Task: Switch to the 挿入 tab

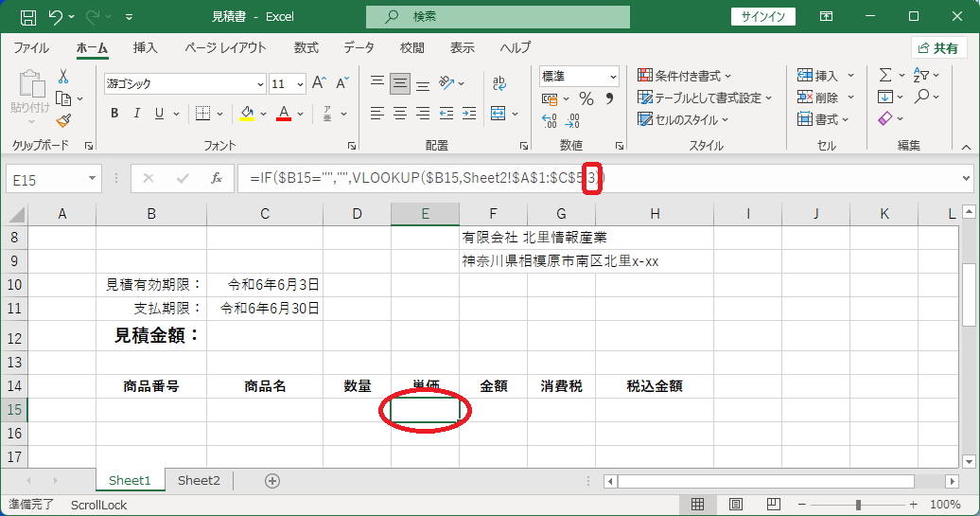Action: tap(145, 47)
